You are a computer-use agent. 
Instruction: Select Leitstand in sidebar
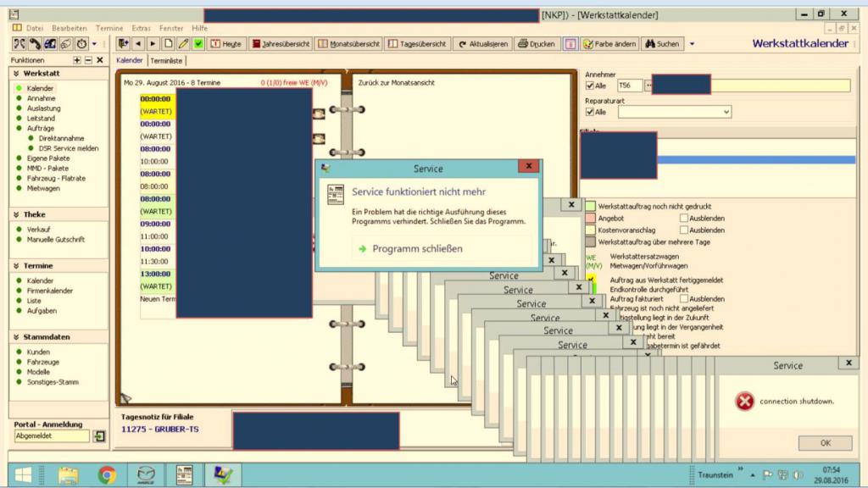tap(41, 118)
